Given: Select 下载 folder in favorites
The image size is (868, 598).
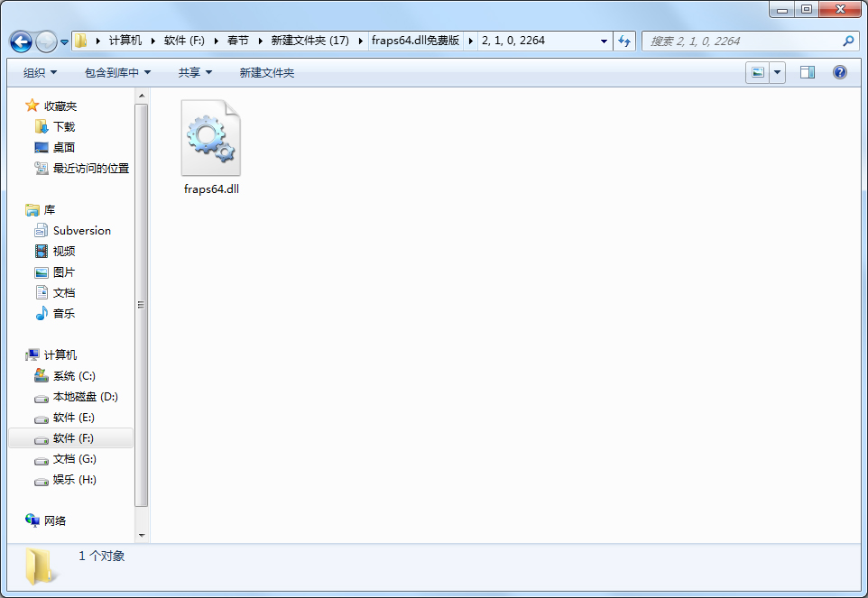Looking at the screenshot, I should pos(63,127).
